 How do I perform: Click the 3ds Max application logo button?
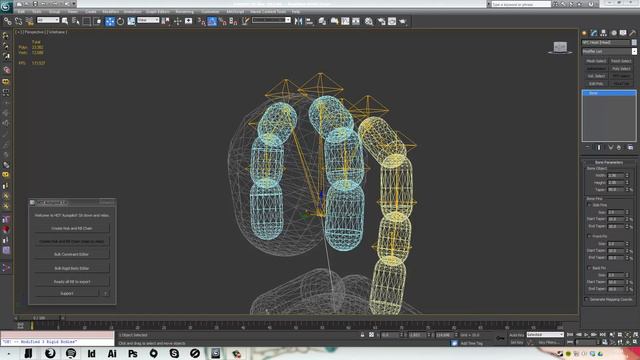(x=6, y=7)
